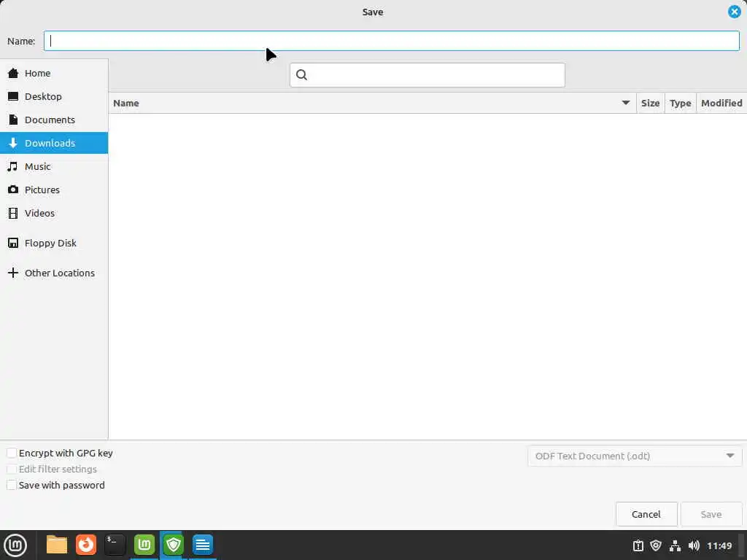Click the Downloads arrow icon in sidebar
The image size is (747, 560).
[13, 143]
